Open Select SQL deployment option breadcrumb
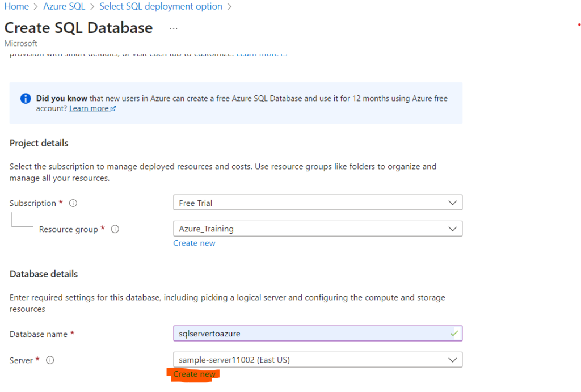 [x=161, y=6]
